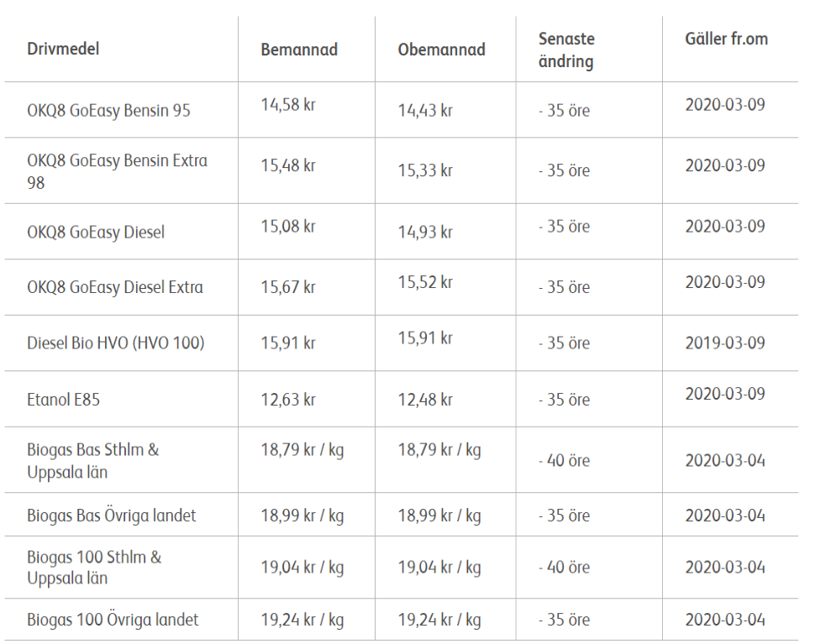Click the 15,52 kr Obemannad Diesel Extra price

tap(425, 283)
